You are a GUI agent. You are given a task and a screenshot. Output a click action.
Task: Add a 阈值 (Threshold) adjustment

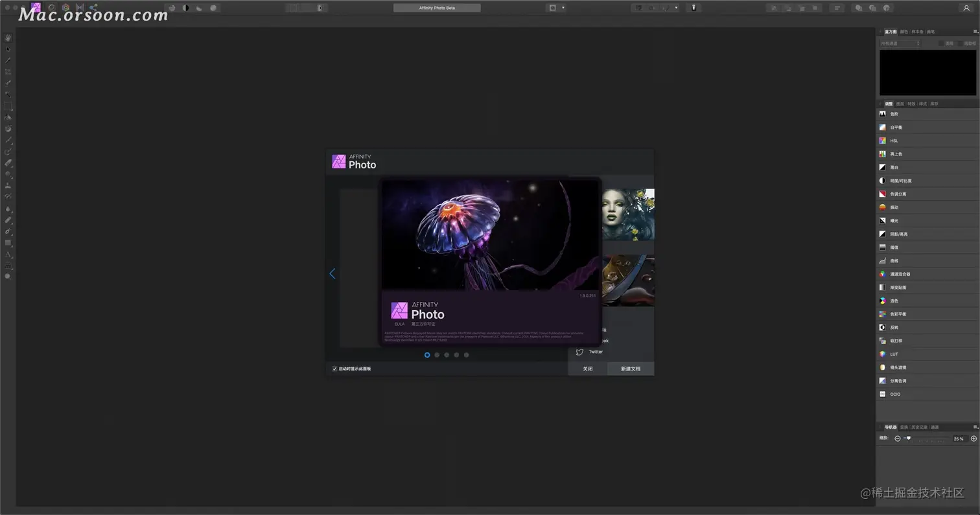[927, 247]
